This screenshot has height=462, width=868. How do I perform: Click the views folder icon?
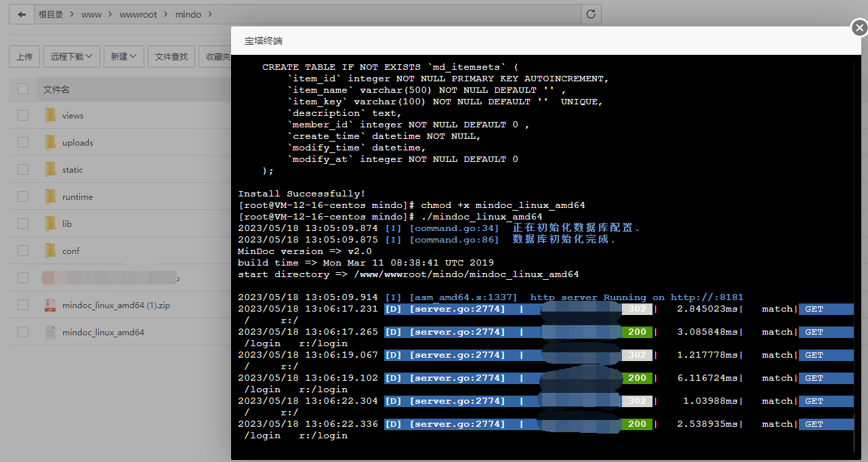[x=50, y=116]
